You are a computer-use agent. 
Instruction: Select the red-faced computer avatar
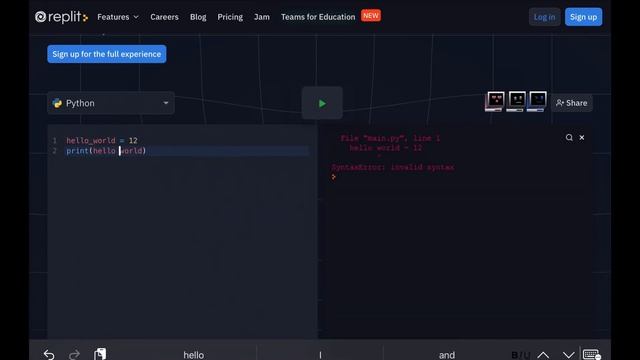click(495, 101)
